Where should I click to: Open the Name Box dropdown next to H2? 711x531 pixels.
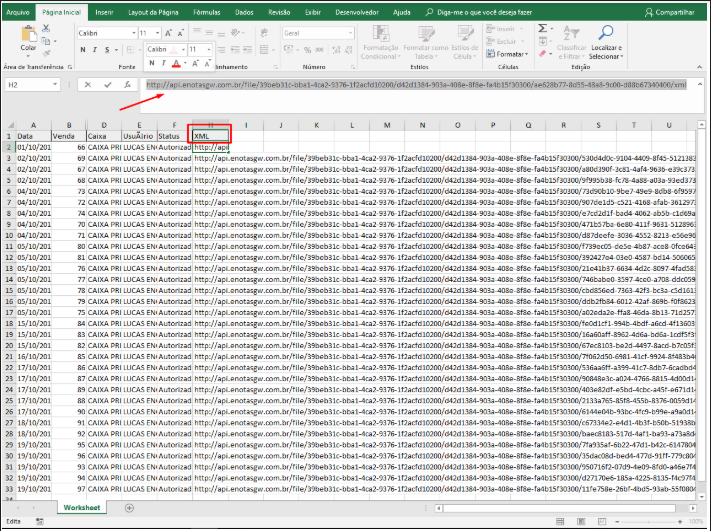(x=55, y=85)
